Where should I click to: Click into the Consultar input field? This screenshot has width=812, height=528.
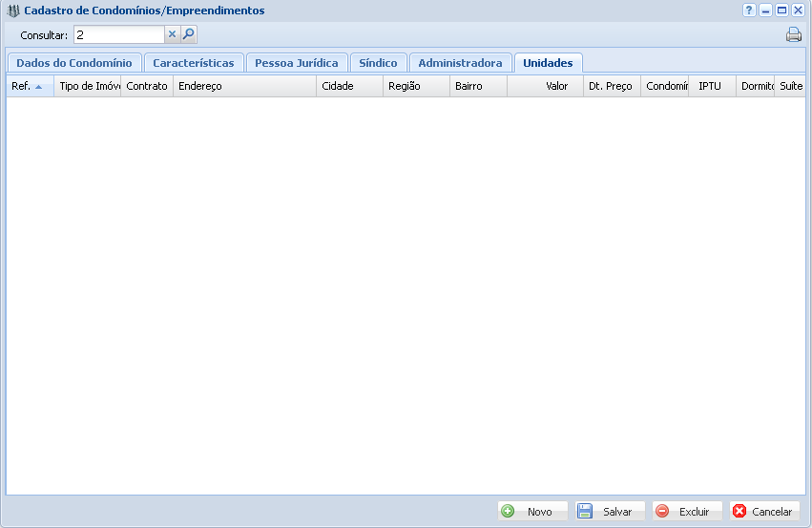coord(118,34)
